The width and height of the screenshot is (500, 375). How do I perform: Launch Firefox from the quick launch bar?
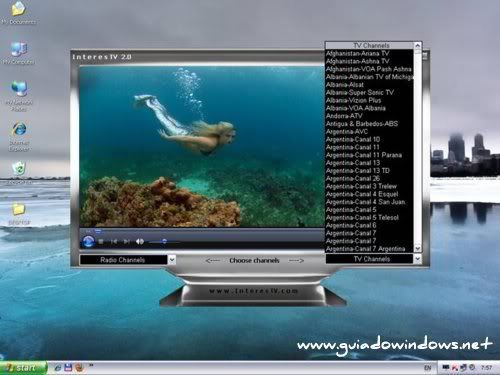pos(79,367)
